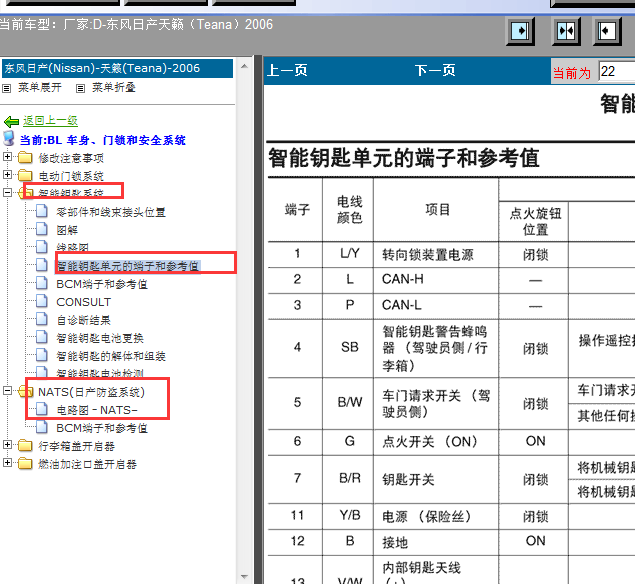Expand the 行李箱盖开启器 folder
Screen dimensions: 635x584
[7, 445]
